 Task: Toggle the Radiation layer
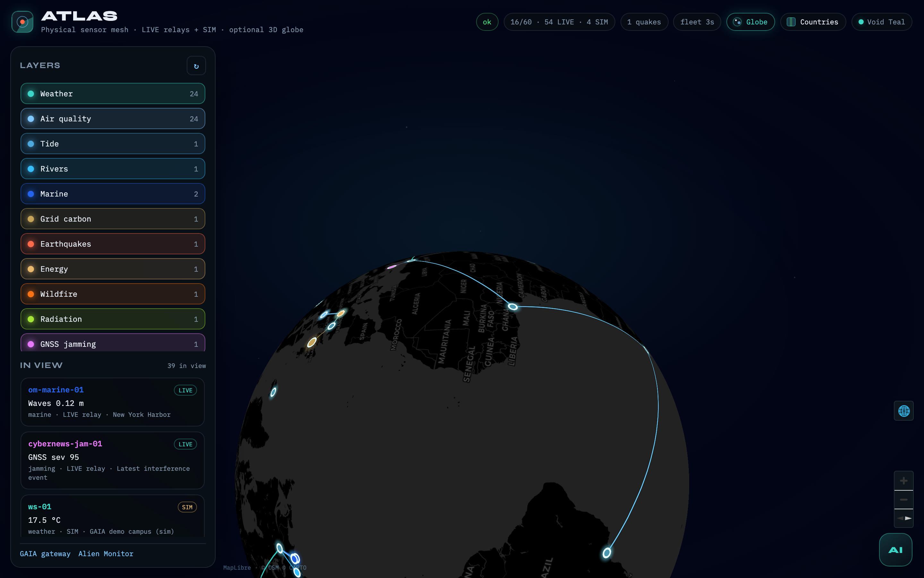click(113, 319)
